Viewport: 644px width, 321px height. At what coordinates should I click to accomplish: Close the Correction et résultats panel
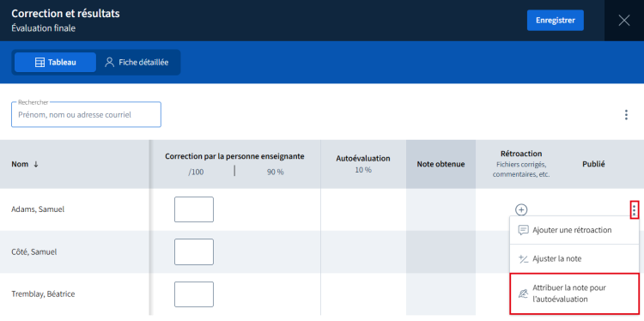point(624,21)
